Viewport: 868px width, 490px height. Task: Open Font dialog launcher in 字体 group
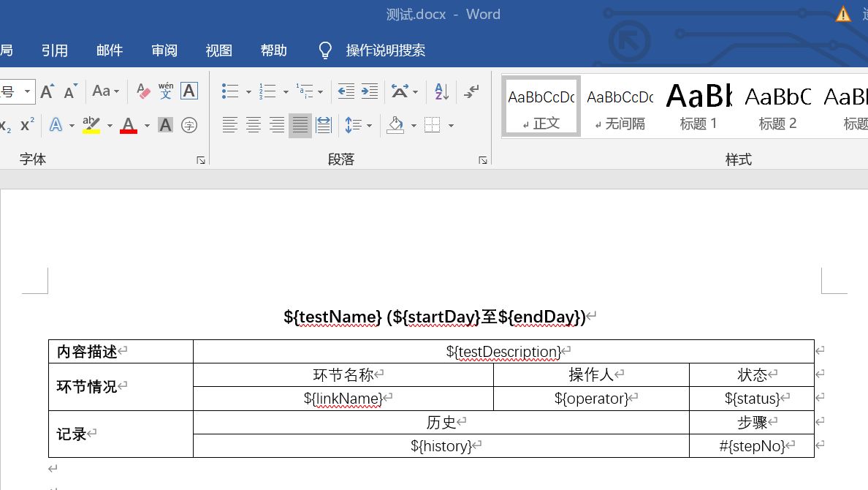point(201,160)
